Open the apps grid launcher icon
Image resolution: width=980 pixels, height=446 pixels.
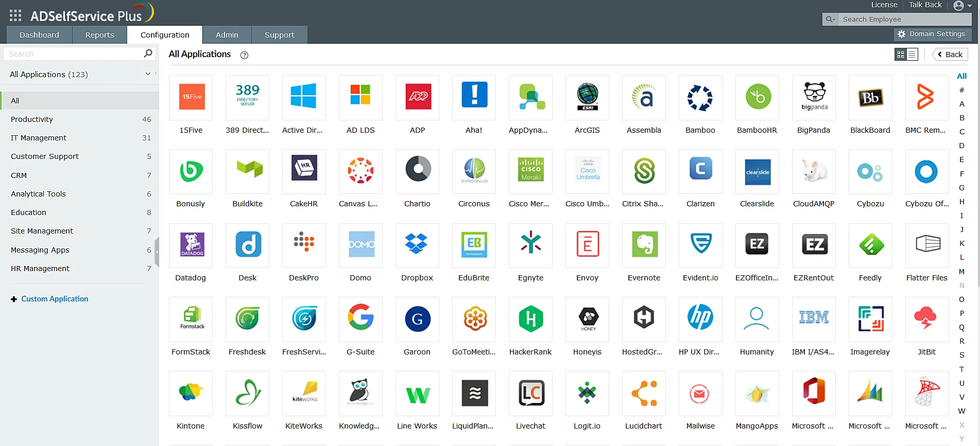15,15
